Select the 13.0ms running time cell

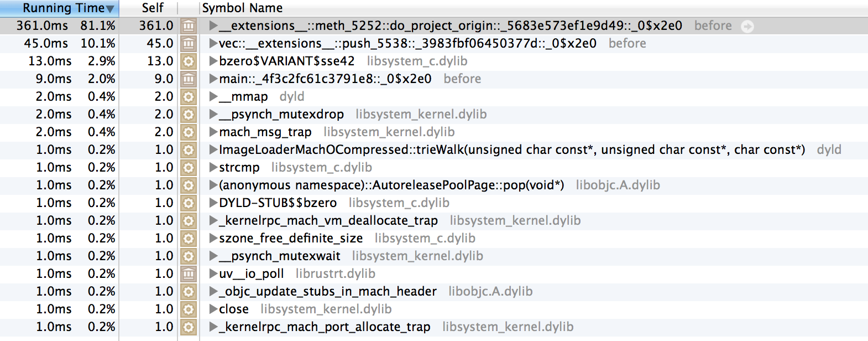[x=50, y=61]
